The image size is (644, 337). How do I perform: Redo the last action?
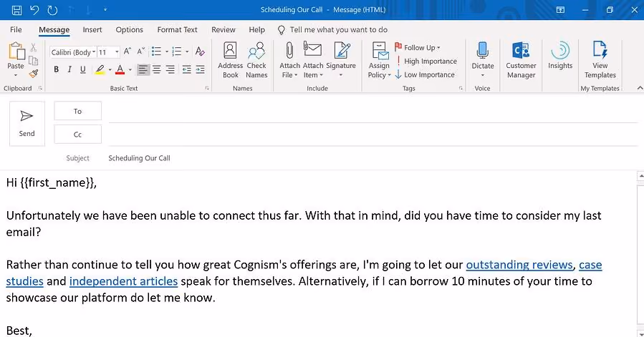(x=52, y=10)
